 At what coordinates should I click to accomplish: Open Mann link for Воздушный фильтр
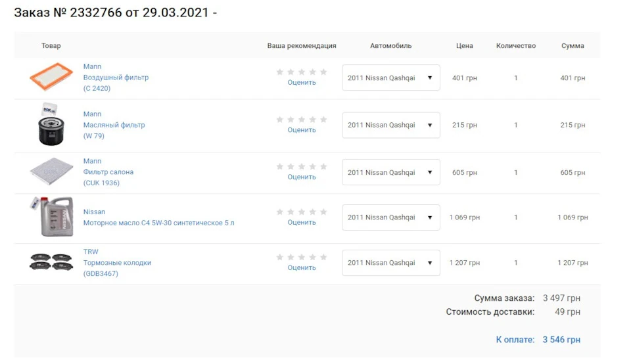pos(92,66)
